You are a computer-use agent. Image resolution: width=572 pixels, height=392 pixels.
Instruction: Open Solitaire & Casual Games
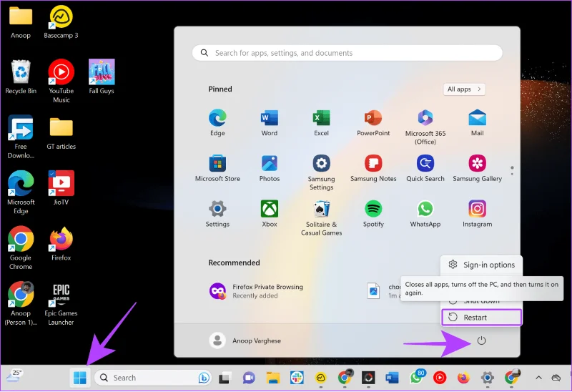click(321, 218)
